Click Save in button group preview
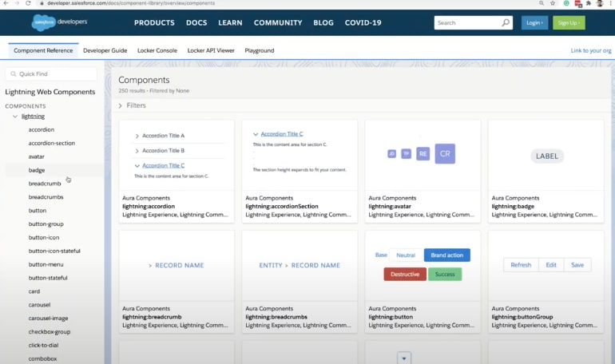 click(577, 265)
